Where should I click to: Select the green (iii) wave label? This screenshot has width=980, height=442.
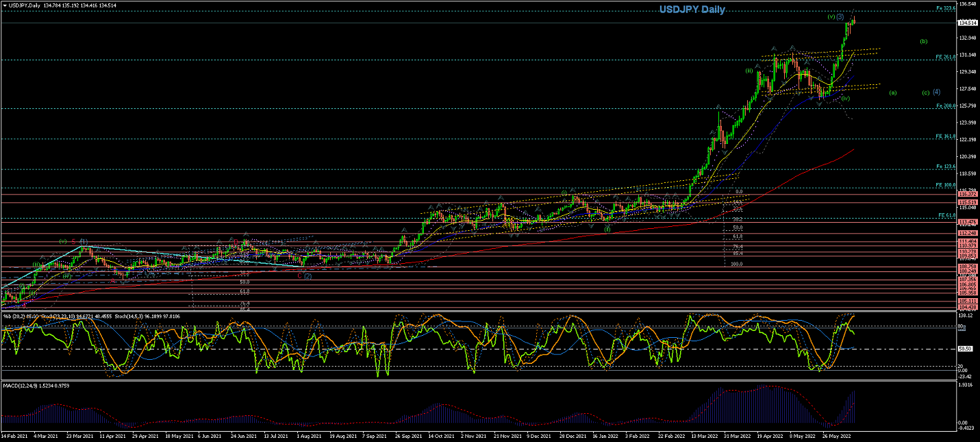tap(749, 71)
